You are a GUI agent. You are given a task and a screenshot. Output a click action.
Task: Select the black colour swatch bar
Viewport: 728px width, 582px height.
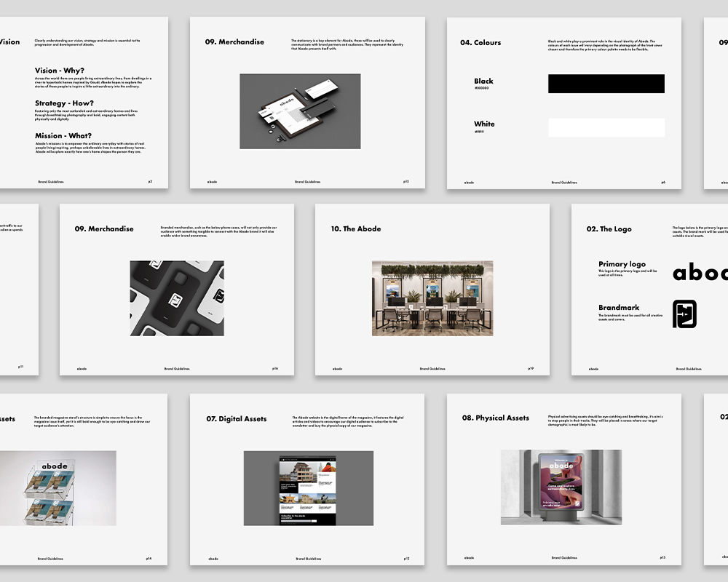[x=606, y=84]
